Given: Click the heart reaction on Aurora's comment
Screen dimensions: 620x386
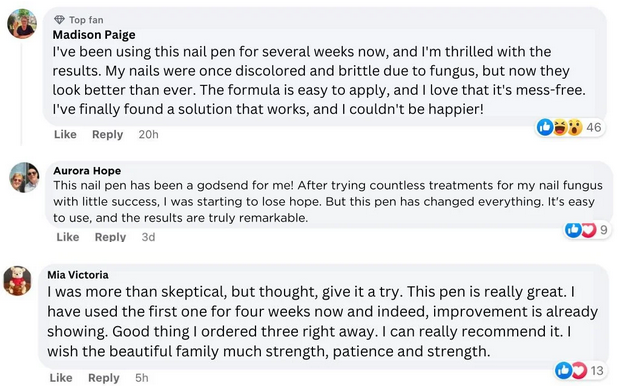Looking at the screenshot, I should coord(588,229).
